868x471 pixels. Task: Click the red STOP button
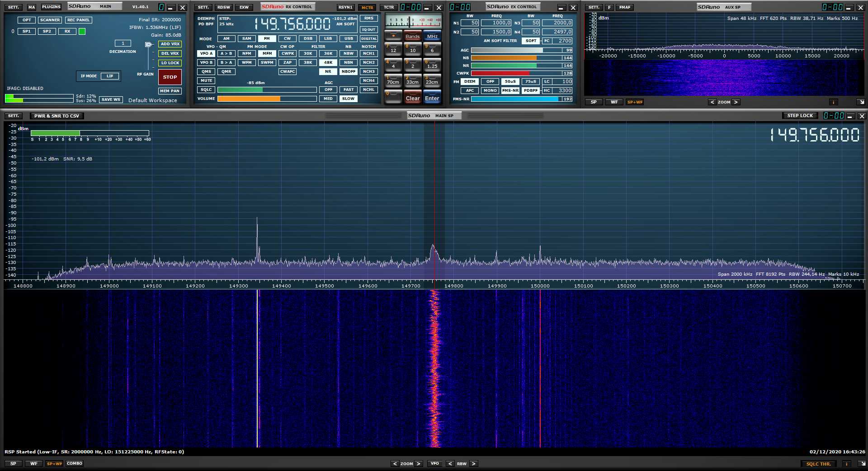170,77
